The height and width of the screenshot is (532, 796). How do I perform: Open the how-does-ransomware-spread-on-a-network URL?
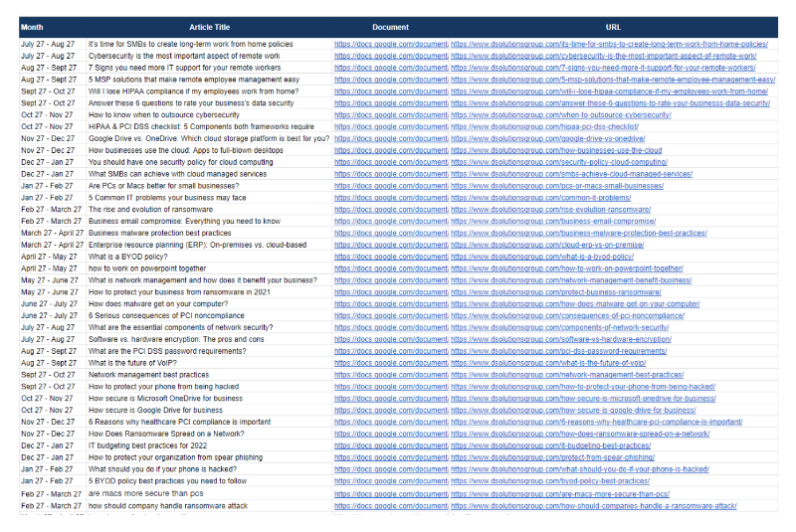point(580,435)
